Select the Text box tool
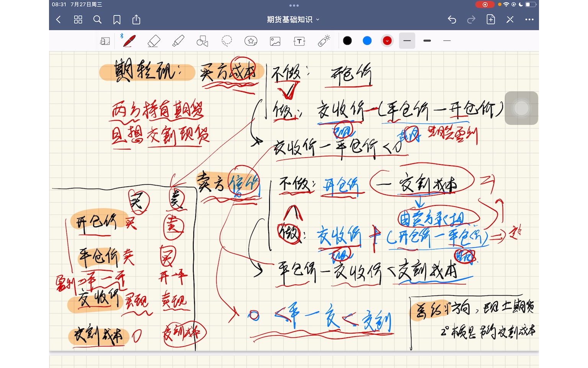Viewport: 588px width, 368px height. (x=299, y=41)
